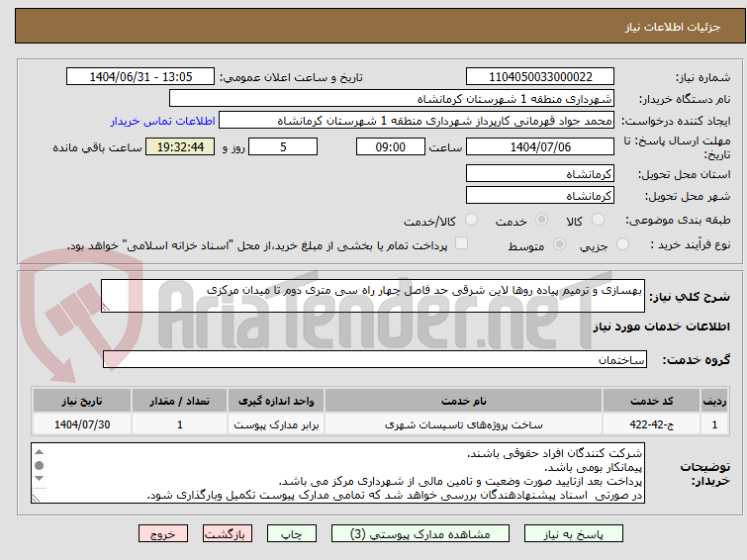Select the کالا/خدمت radio button
Image resolution: width=747 pixels, height=560 pixels.
[471, 220]
